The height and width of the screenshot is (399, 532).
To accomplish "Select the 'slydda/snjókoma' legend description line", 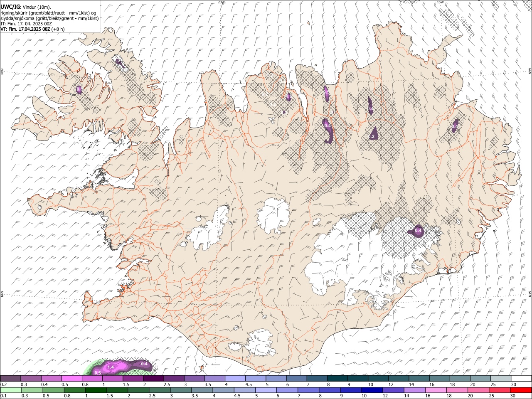I will tap(49, 19).
